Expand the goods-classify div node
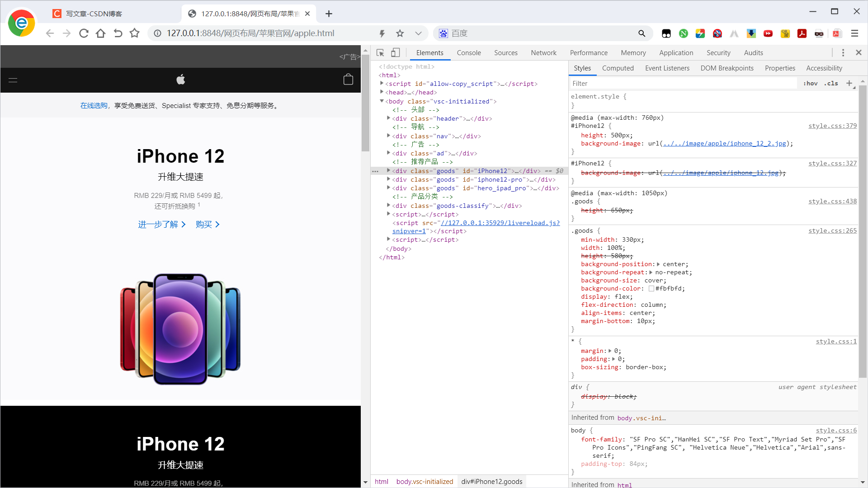868x488 pixels. [x=388, y=206]
